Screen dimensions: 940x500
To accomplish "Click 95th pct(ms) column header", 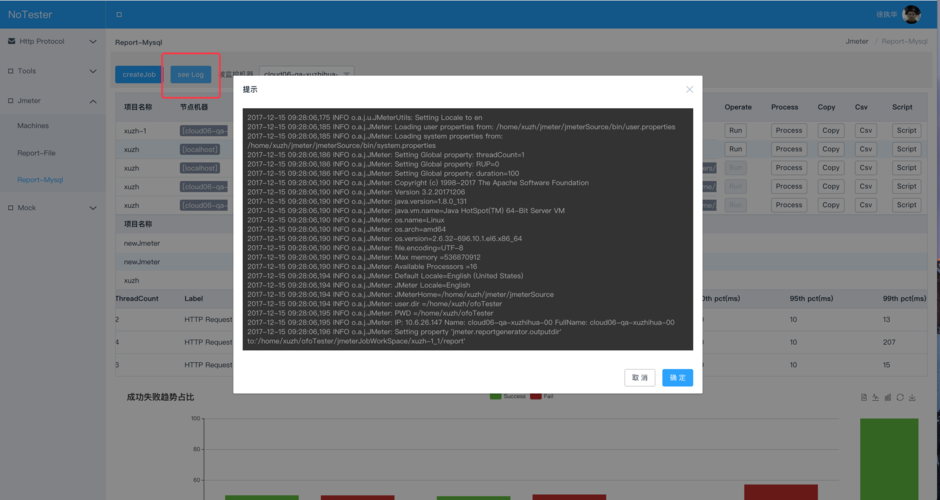I will 812,298.
